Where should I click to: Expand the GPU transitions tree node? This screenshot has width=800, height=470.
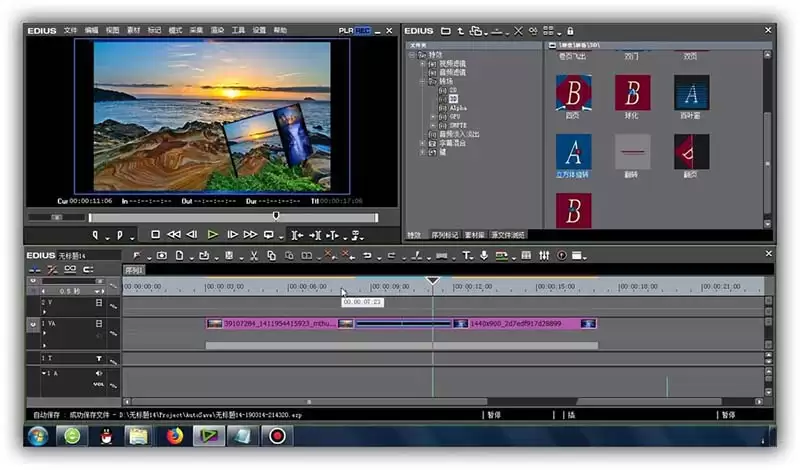(x=433, y=116)
